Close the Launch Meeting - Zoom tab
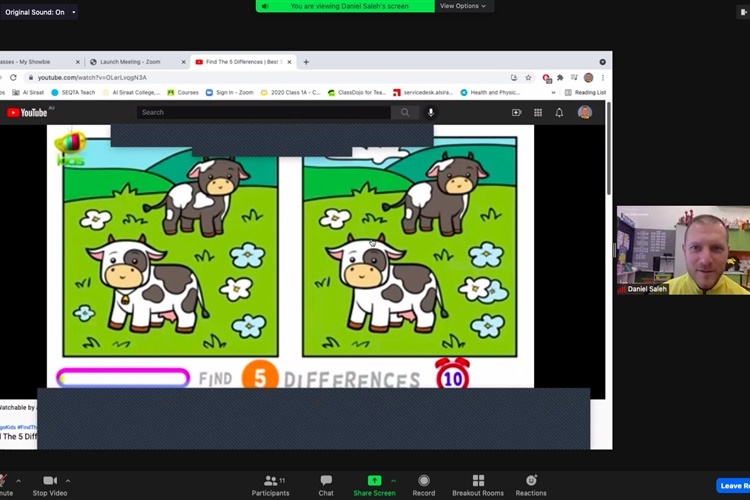 (x=183, y=62)
